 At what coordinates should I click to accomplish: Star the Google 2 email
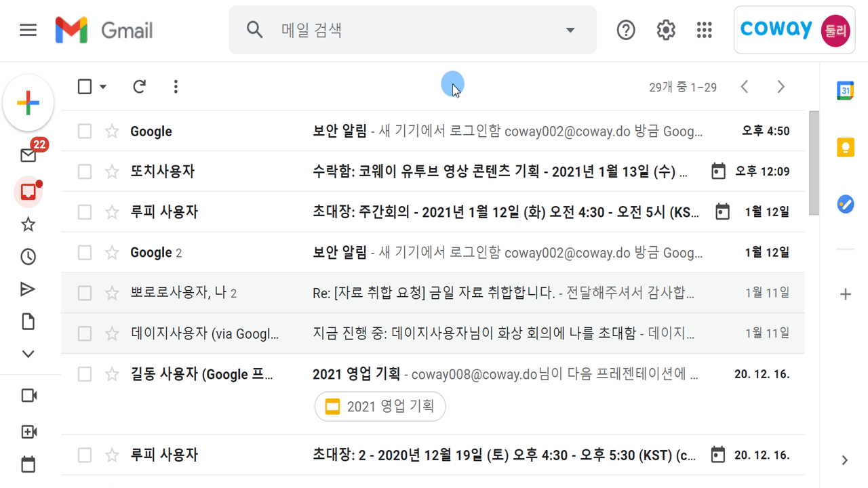coord(112,253)
